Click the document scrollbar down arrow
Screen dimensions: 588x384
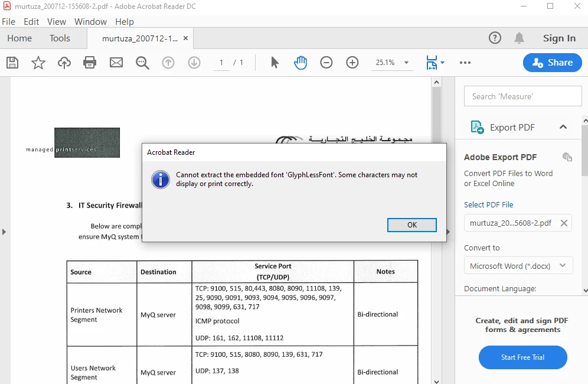(x=436, y=381)
